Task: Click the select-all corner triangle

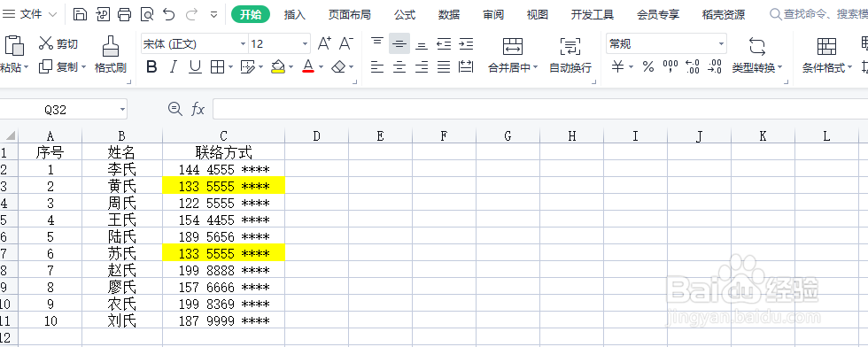Action: (10, 135)
